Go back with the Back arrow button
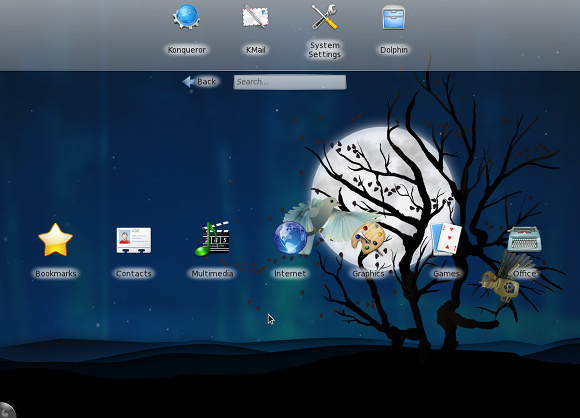This screenshot has height=418, width=580. click(199, 81)
